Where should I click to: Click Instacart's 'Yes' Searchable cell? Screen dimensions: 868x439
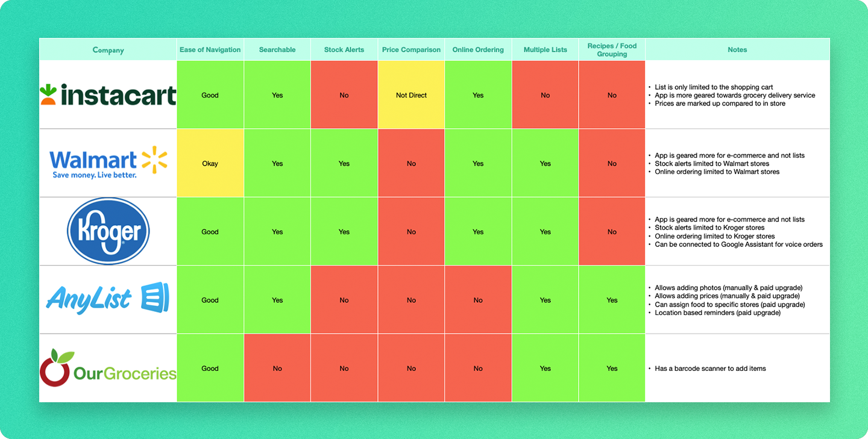(277, 95)
